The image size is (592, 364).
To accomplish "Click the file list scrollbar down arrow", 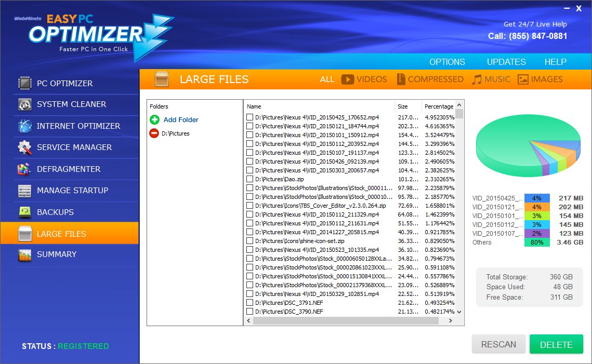I will click(x=459, y=312).
